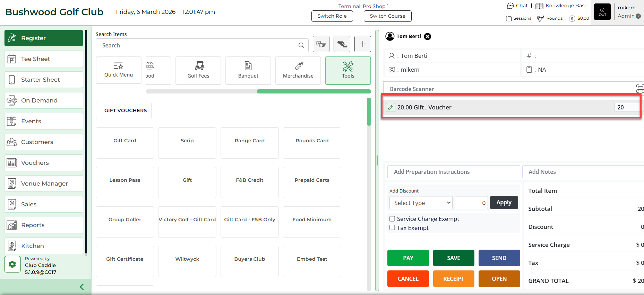Remove customer Tom Berti with X icon
The height and width of the screenshot is (295, 644).
428,36
